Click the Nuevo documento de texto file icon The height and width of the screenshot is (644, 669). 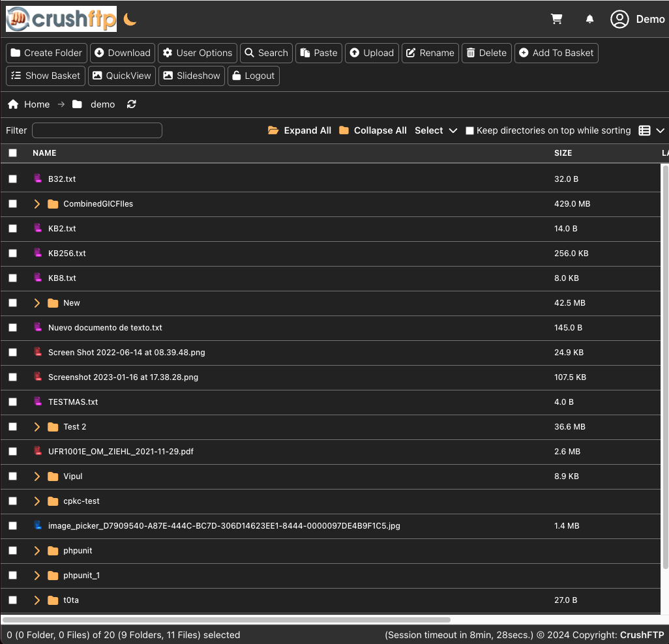pyautogui.click(x=38, y=327)
